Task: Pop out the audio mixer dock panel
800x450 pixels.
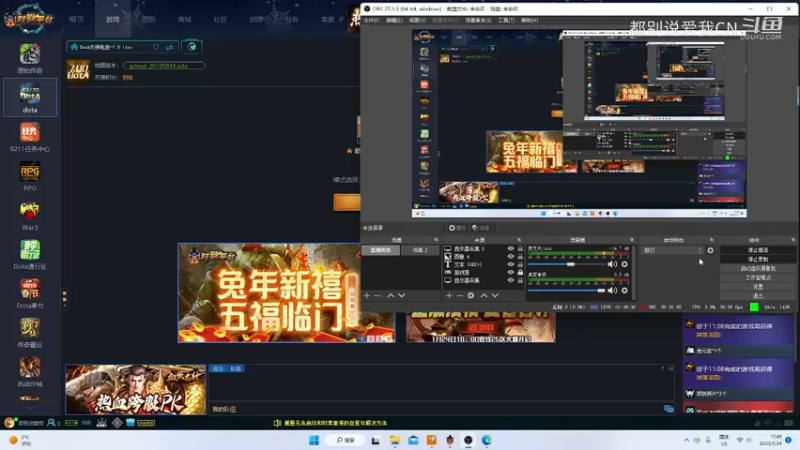Action: [x=632, y=240]
